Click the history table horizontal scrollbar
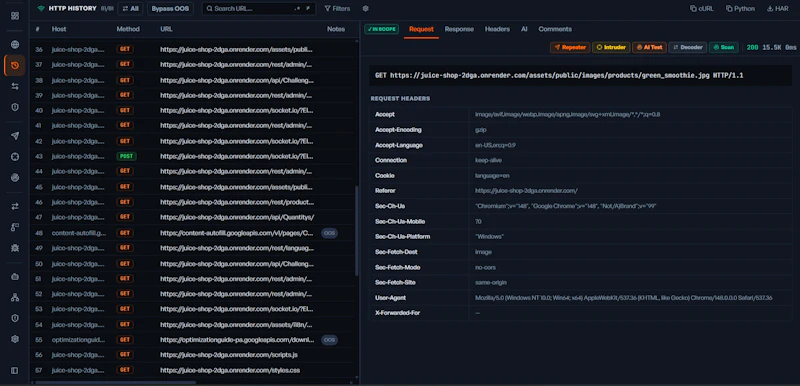 coord(116,382)
